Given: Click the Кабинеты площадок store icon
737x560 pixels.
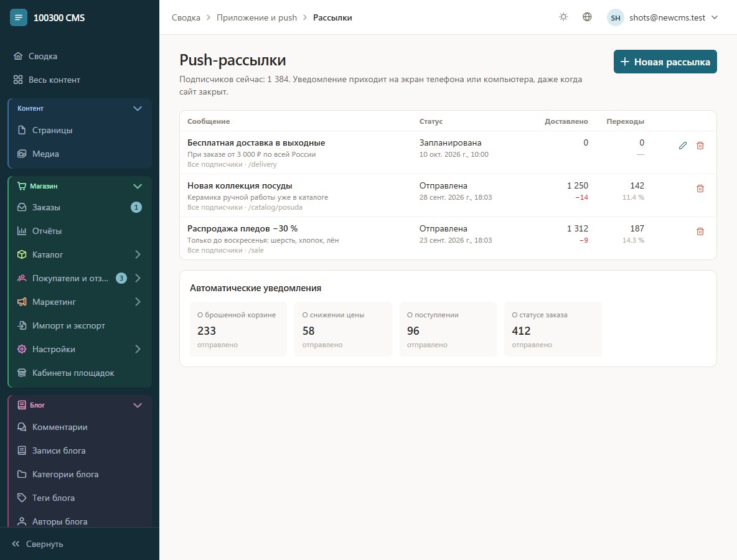Looking at the screenshot, I should (x=22, y=373).
